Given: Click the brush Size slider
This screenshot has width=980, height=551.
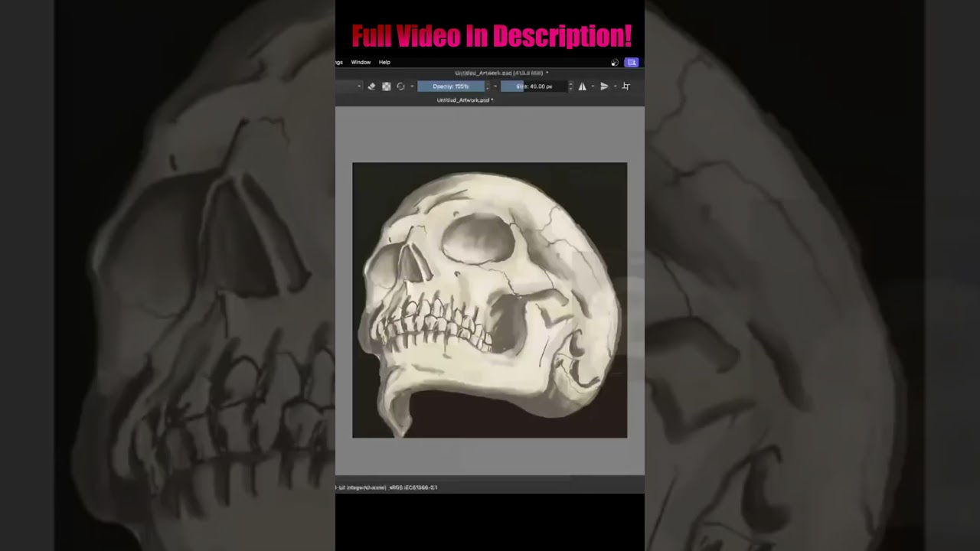Looking at the screenshot, I should pos(534,86).
